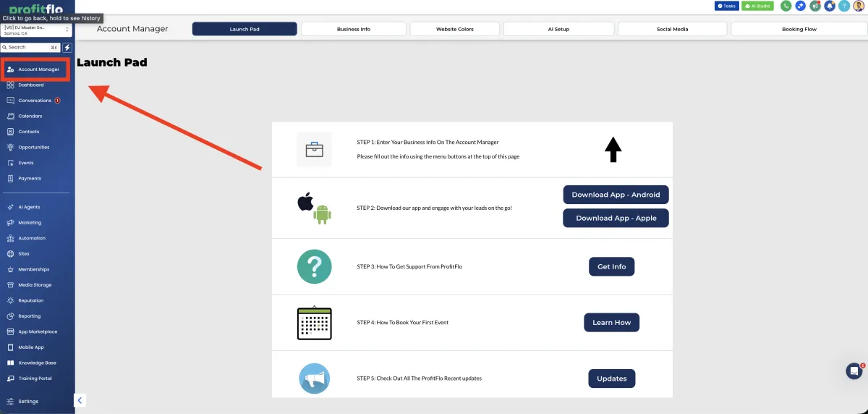Screen dimensions: 868x414
Task: Click the Apple and Android logos image
Action: tap(315, 208)
